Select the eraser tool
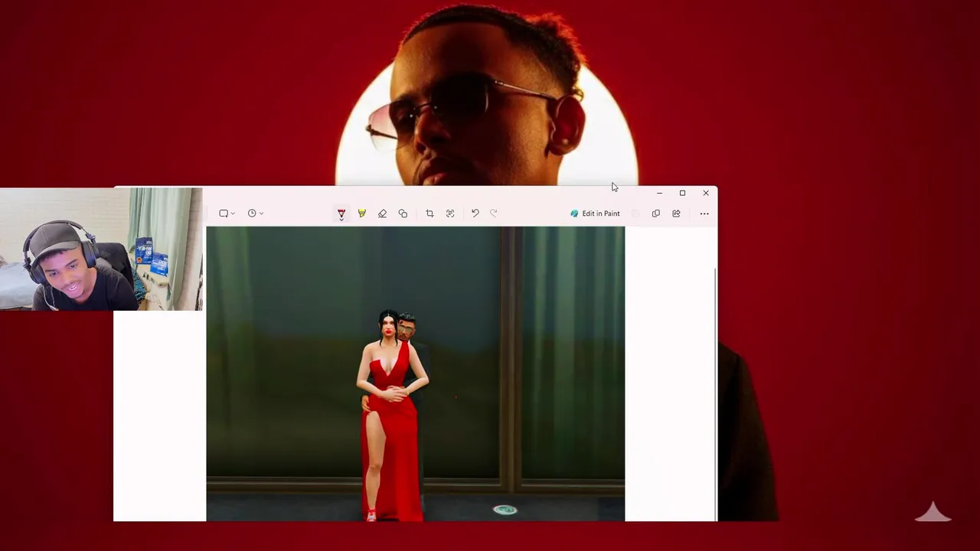 pos(382,214)
